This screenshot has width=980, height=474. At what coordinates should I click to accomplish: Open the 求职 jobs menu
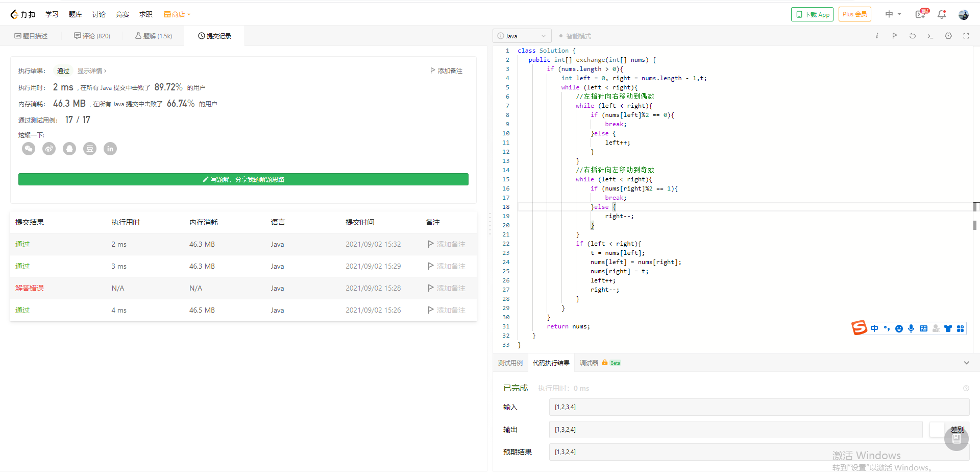click(x=146, y=14)
